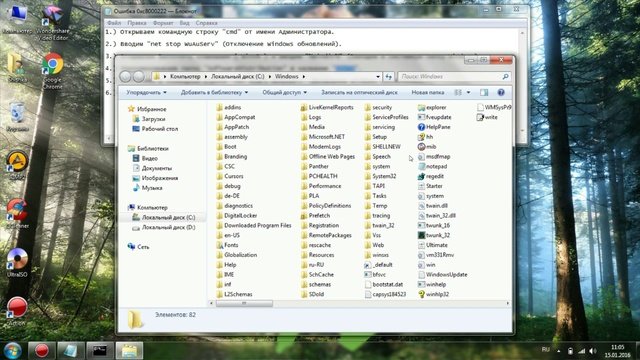The image size is (640, 360).
Task: Click the file list scroll-right arrow
Action: [x=508, y=303]
